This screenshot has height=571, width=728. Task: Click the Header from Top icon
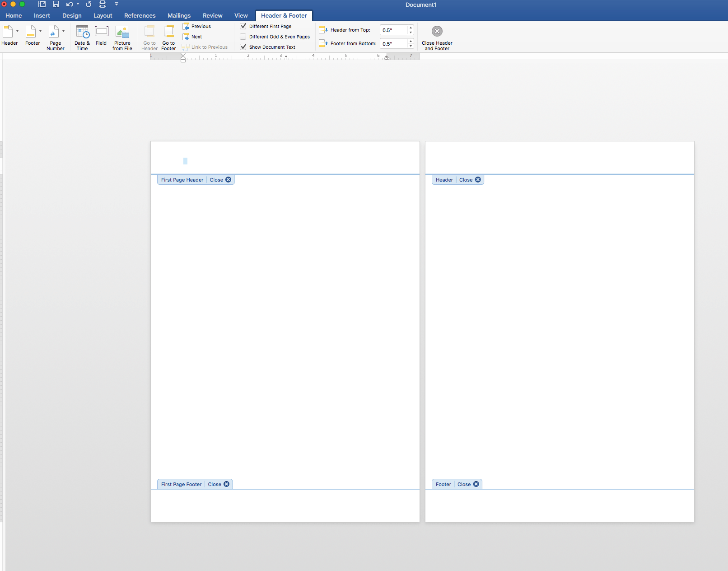[x=323, y=30]
